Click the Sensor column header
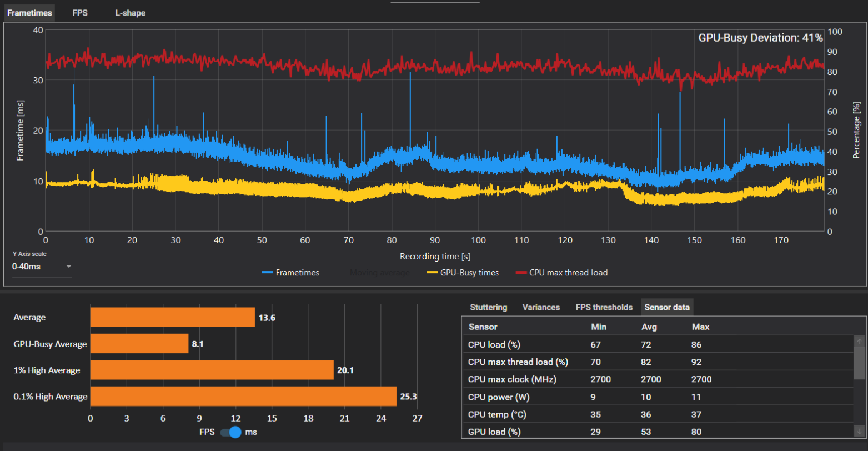 [x=483, y=327]
